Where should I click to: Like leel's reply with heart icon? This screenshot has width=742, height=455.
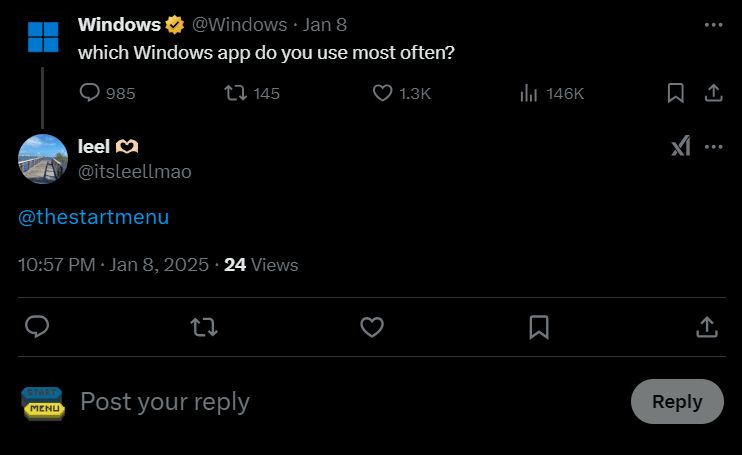click(372, 327)
